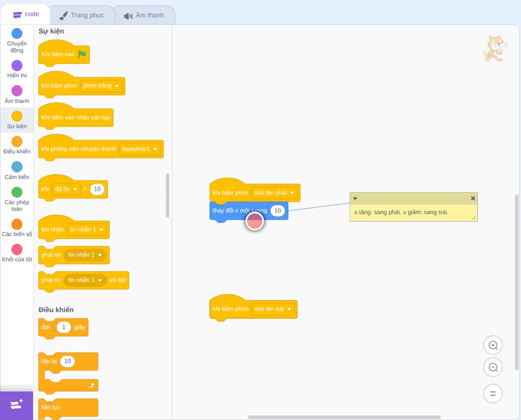Open the Hiển thị block category
Screen dimensions: 521x420
click(17, 69)
